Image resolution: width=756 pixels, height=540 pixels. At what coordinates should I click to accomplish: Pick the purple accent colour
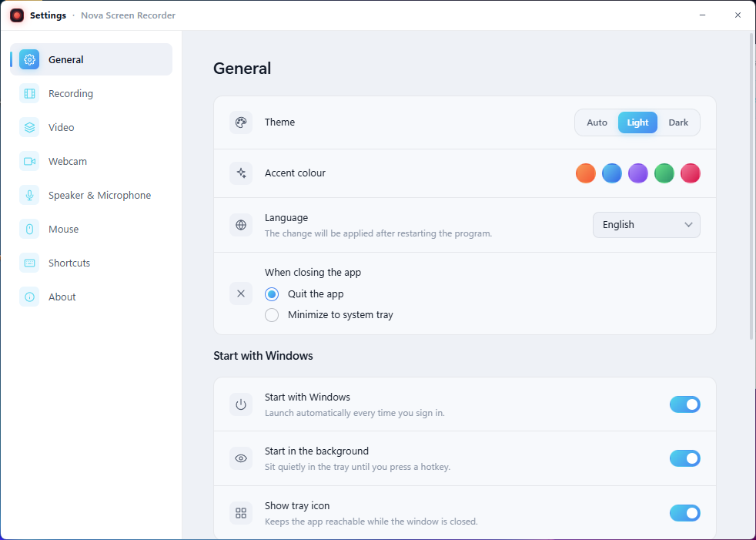click(638, 173)
